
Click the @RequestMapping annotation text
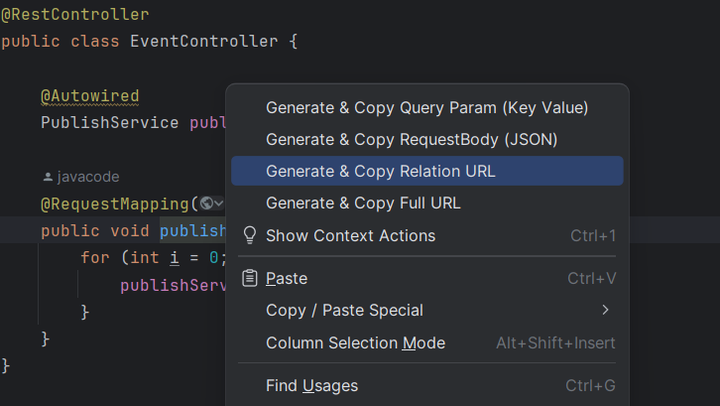pyautogui.click(x=115, y=204)
